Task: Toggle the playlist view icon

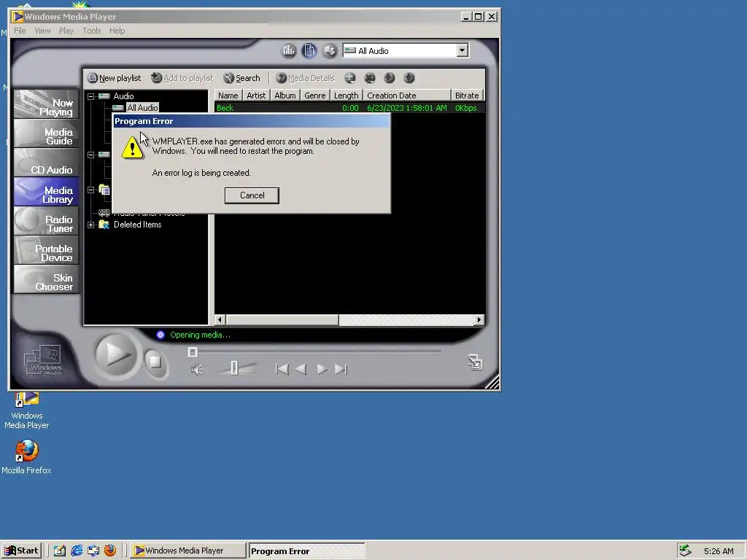Action: (309, 50)
